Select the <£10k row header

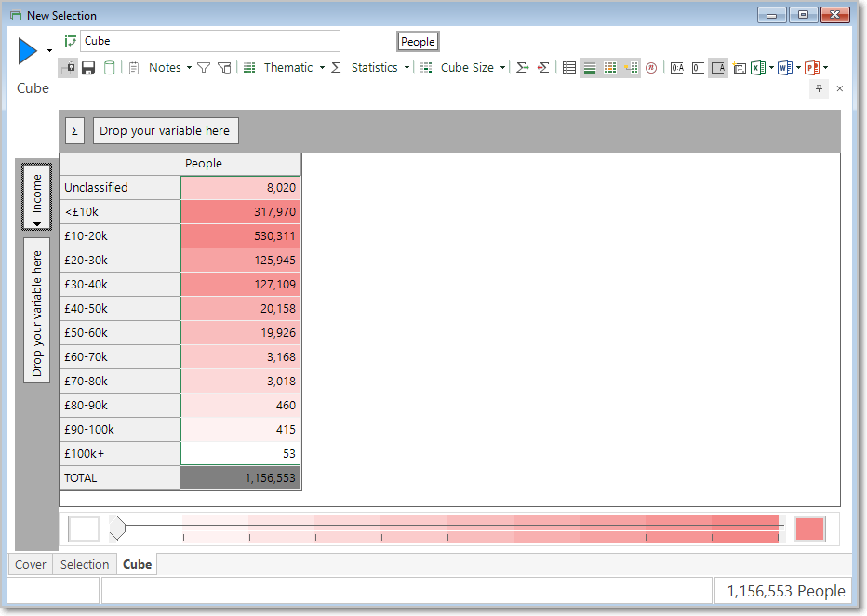coord(119,212)
